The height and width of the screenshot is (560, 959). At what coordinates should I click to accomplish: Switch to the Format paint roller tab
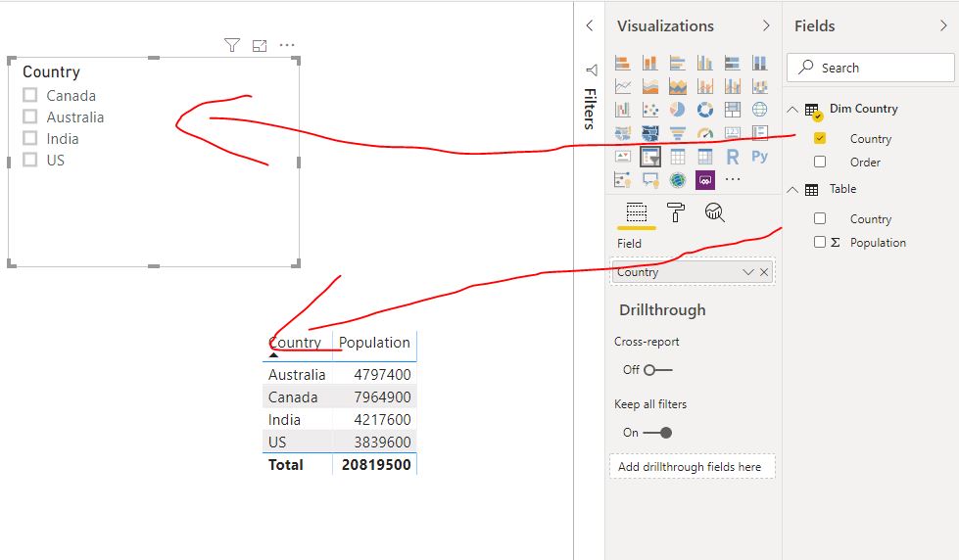[675, 212]
